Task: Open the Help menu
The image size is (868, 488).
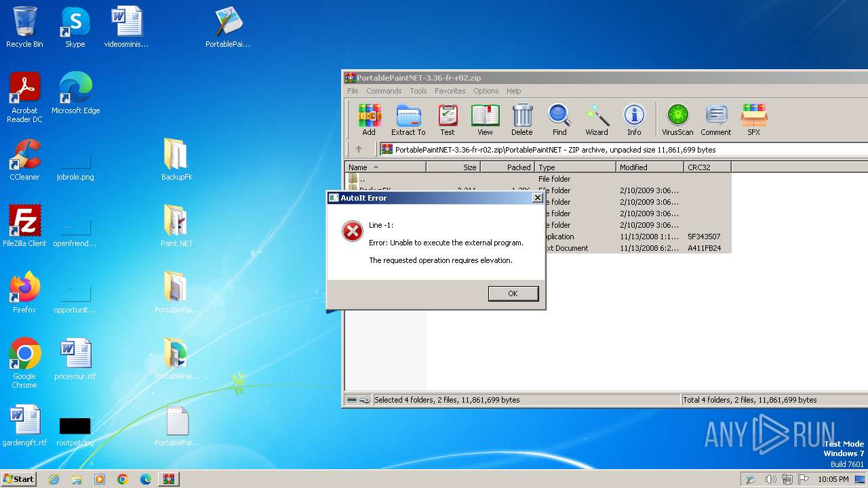Action: (x=514, y=91)
